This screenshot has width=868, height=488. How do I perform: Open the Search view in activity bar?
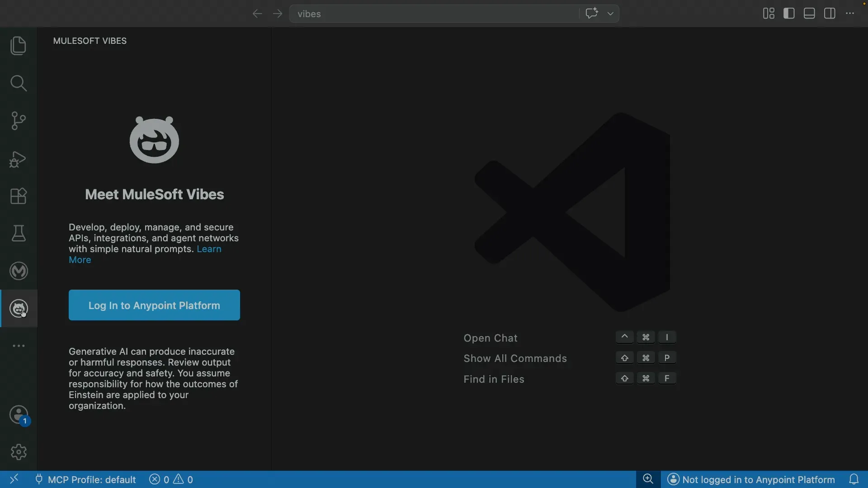click(19, 83)
